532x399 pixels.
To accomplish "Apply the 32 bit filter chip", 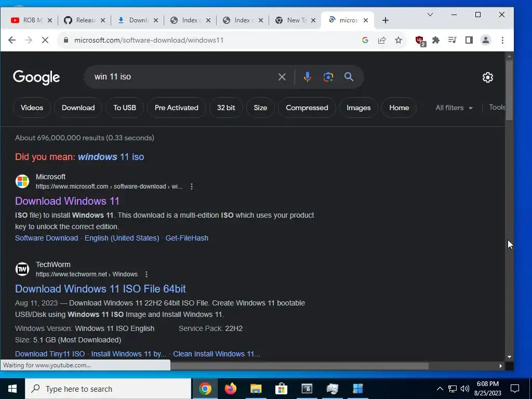I will pos(226,108).
